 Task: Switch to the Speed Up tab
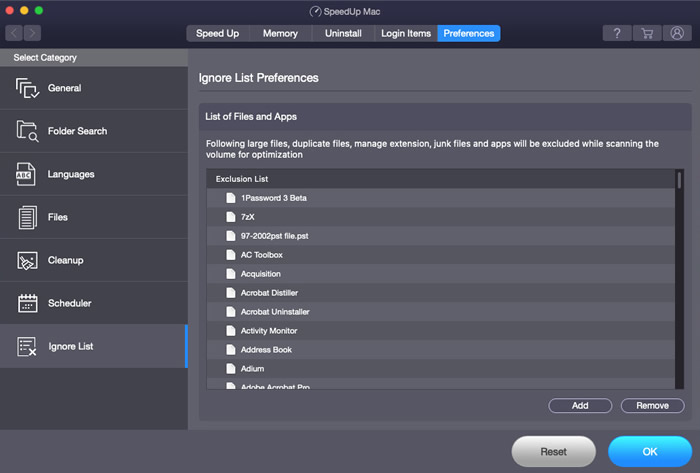(218, 33)
